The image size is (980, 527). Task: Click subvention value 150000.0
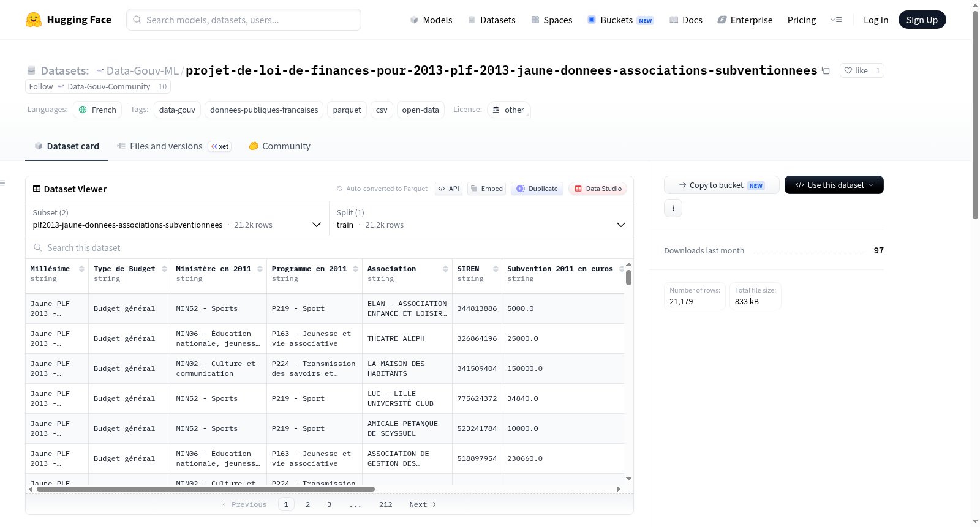click(x=525, y=368)
